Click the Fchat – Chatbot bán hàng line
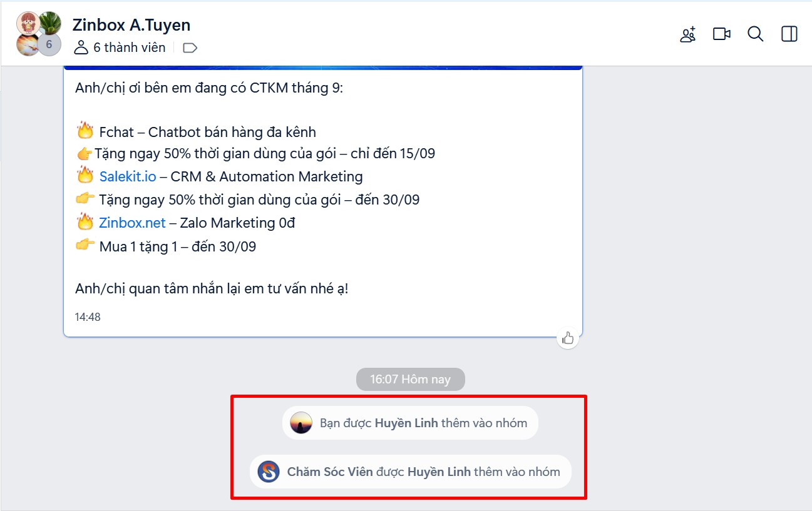Screen dimensions: 812x511 tap(207, 132)
